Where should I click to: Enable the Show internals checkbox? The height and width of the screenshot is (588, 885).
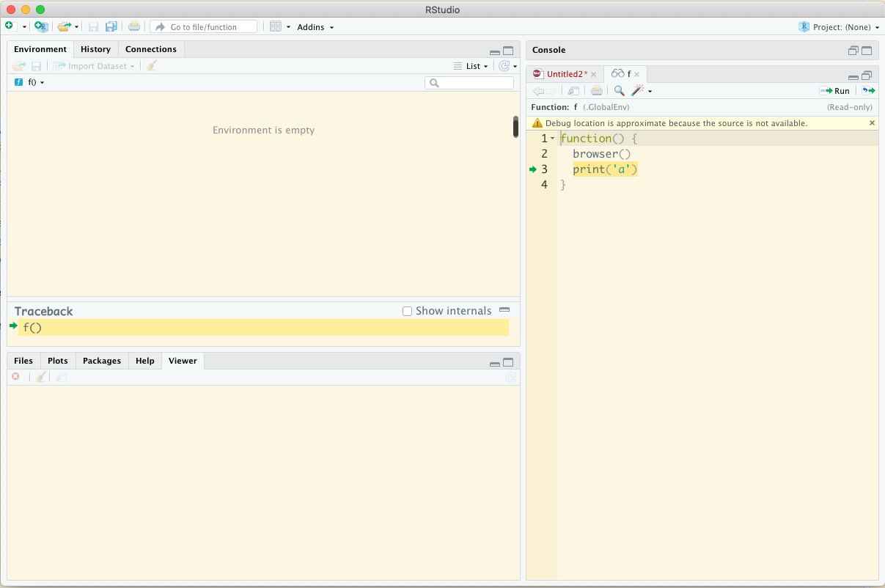tap(407, 311)
